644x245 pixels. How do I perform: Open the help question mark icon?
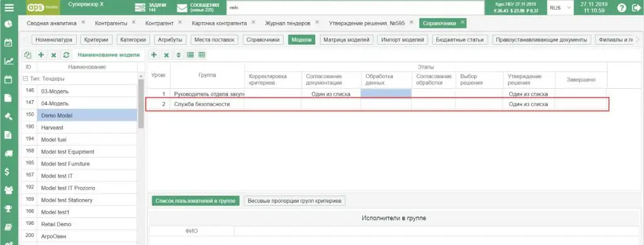click(622, 8)
